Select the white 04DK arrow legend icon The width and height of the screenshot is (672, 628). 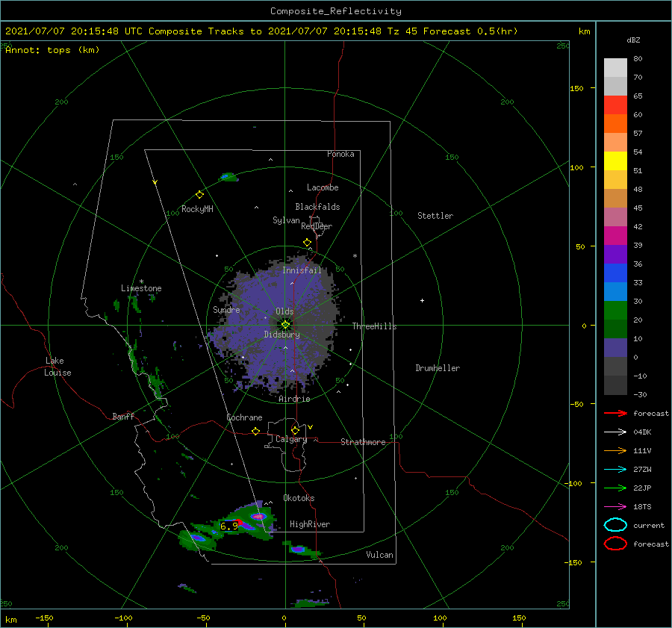pyautogui.click(x=615, y=432)
